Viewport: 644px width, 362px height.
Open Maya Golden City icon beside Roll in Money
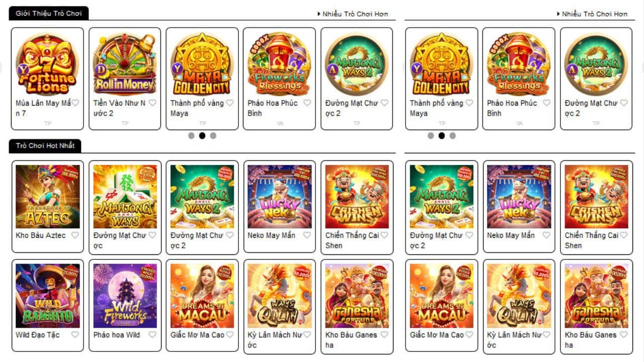tap(202, 64)
